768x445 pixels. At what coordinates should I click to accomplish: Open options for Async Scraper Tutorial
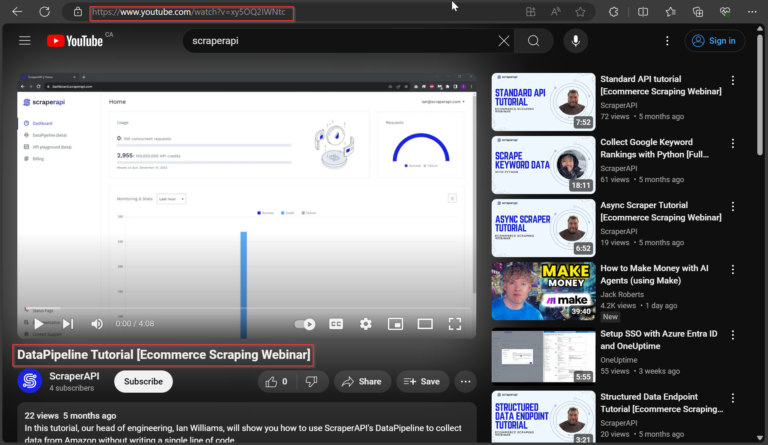[x=733, y=207]
